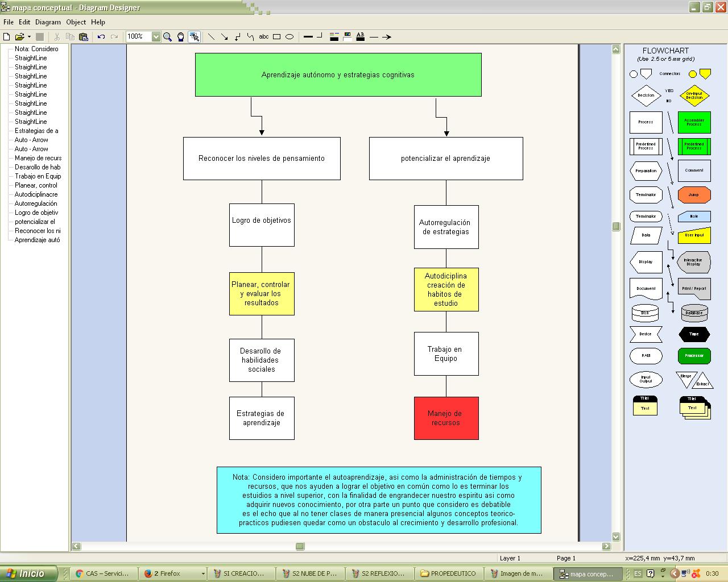728x582 pixels.
Task: Select the yellow User Input shape
Action: coord(694,235)
